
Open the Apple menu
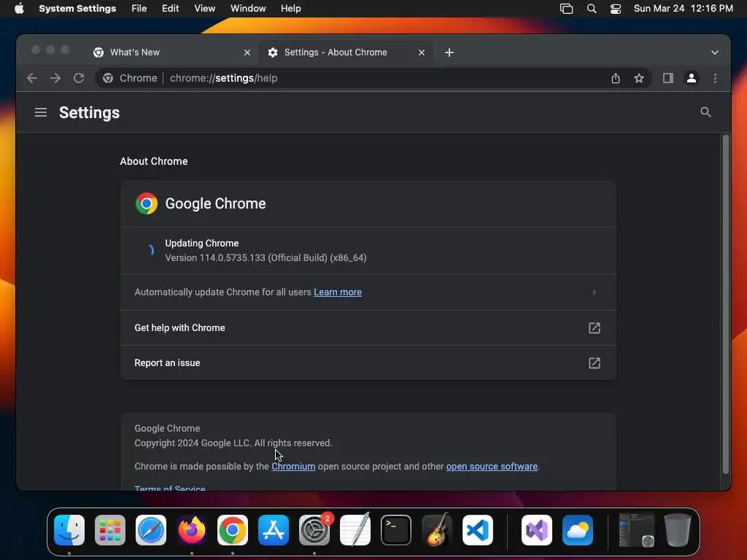click(x=19, y=9)
